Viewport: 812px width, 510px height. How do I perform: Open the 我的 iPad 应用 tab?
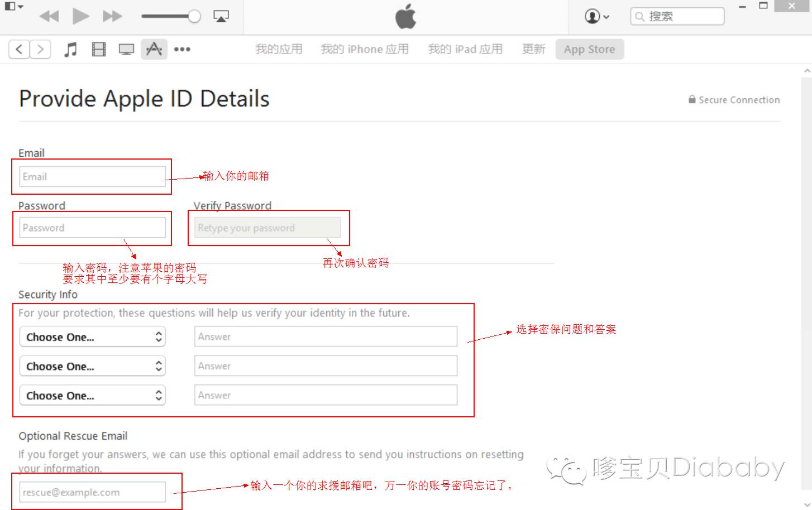pyautogui.click(x=465, y=49)
